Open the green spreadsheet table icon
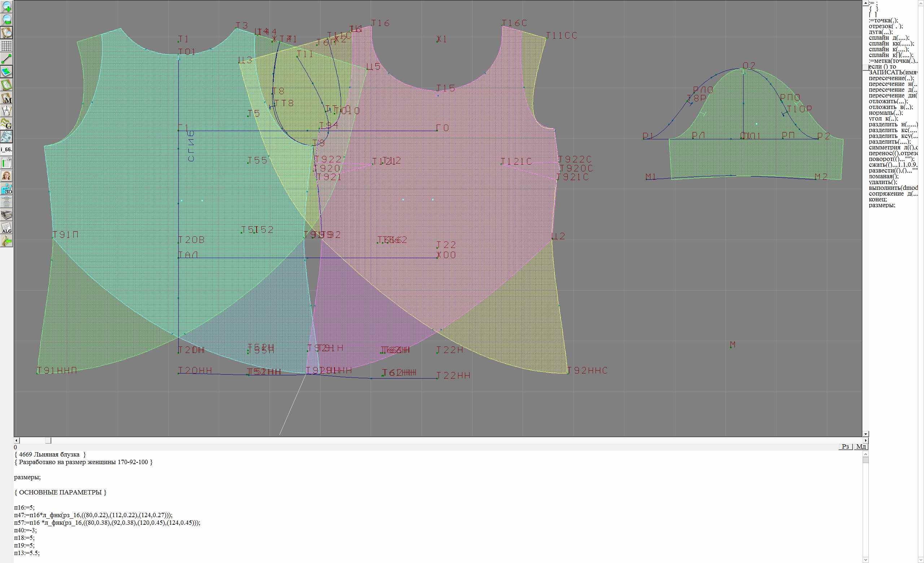This screenshot has height=563, width=924. 7,163
